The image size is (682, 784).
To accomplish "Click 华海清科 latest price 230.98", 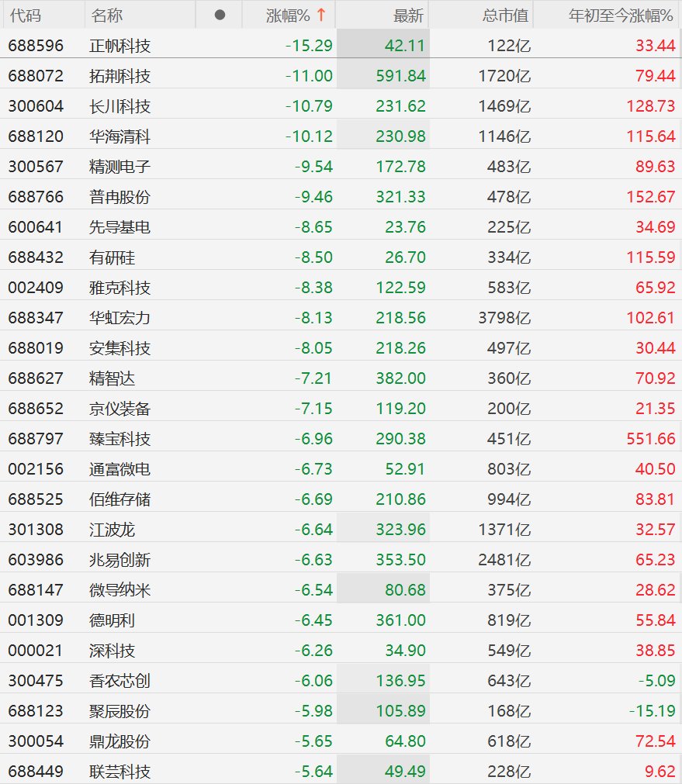I will click(x=401, y=136).
